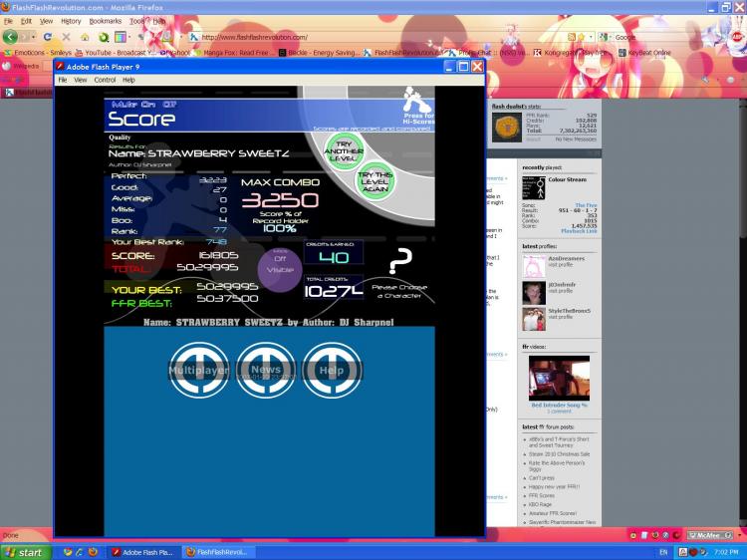747x560 pixels.
Task: Click the rainbow color palette toolbar icon
Action: point(121,37)
